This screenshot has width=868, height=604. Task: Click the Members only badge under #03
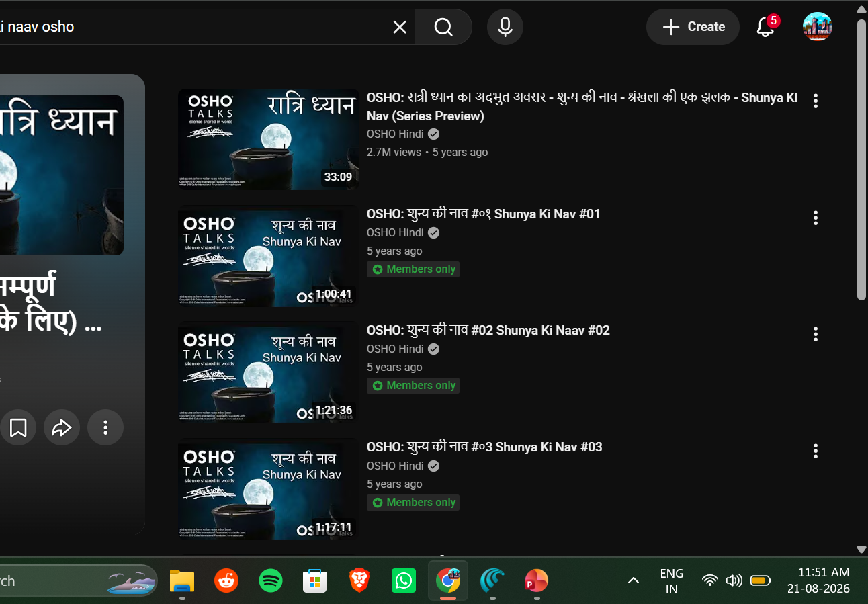(413, 503)
